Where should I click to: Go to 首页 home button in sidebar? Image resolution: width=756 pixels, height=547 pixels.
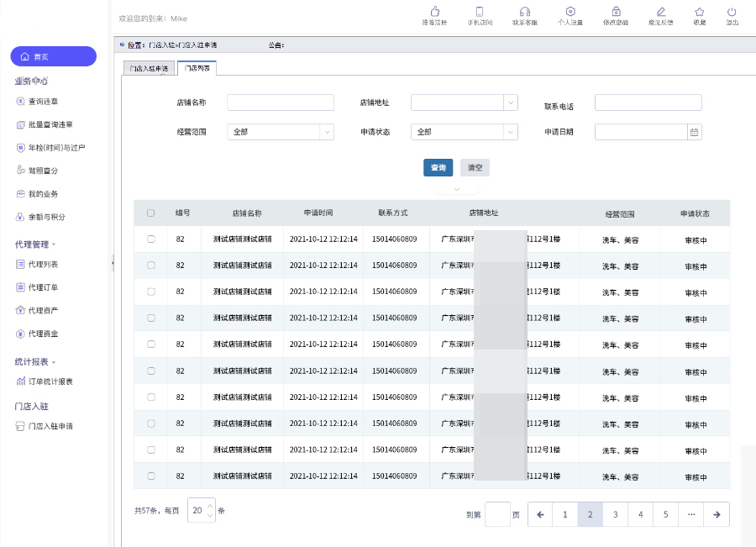coord(54,56)
